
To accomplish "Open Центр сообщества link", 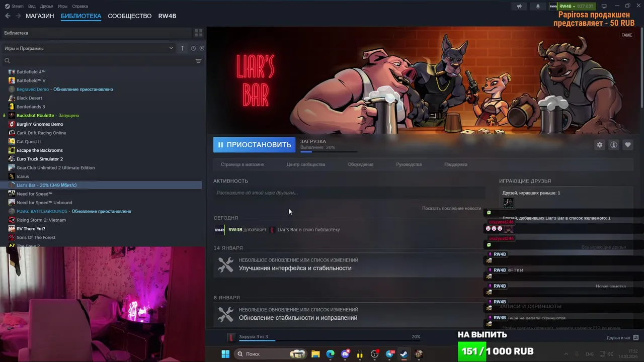I will (x=306, y=164).
